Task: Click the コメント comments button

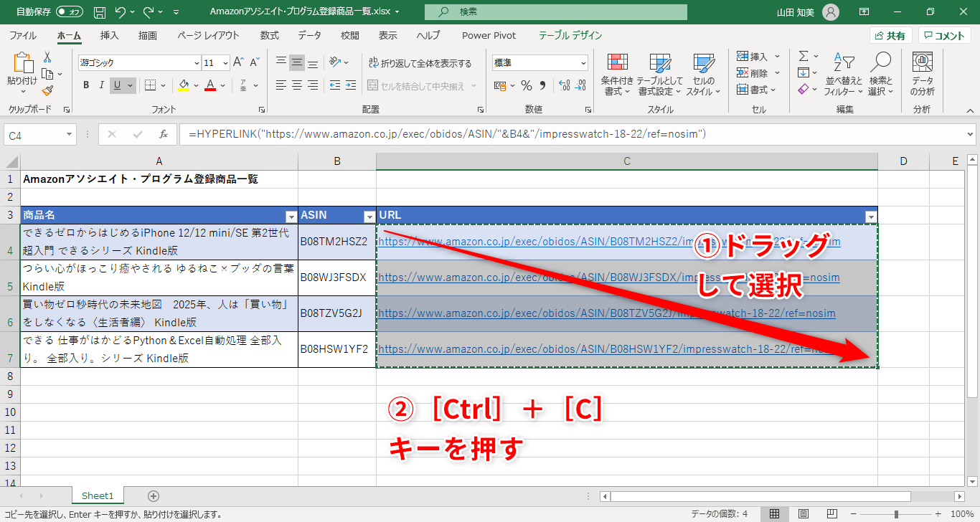Action: [945, 35]
